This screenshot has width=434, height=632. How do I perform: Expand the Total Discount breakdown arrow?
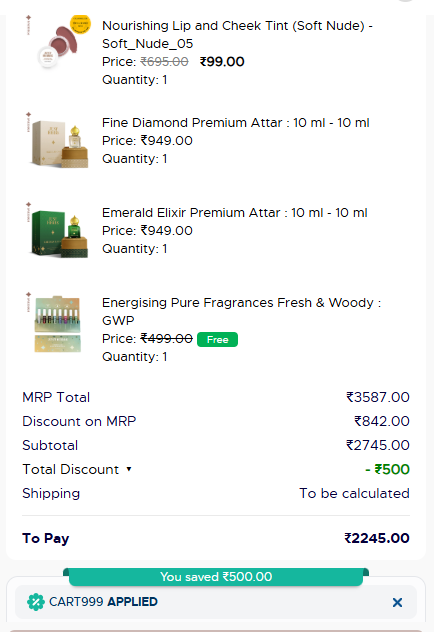point(129,469)
